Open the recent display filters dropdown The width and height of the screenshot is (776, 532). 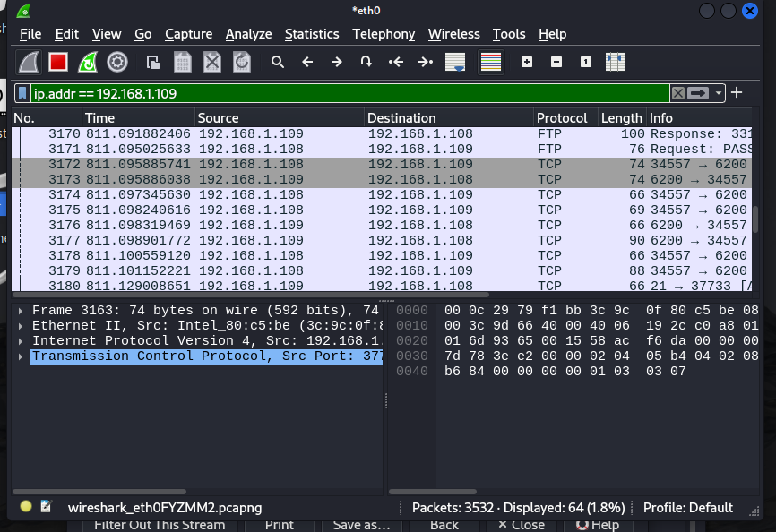[x=717, y=93]
